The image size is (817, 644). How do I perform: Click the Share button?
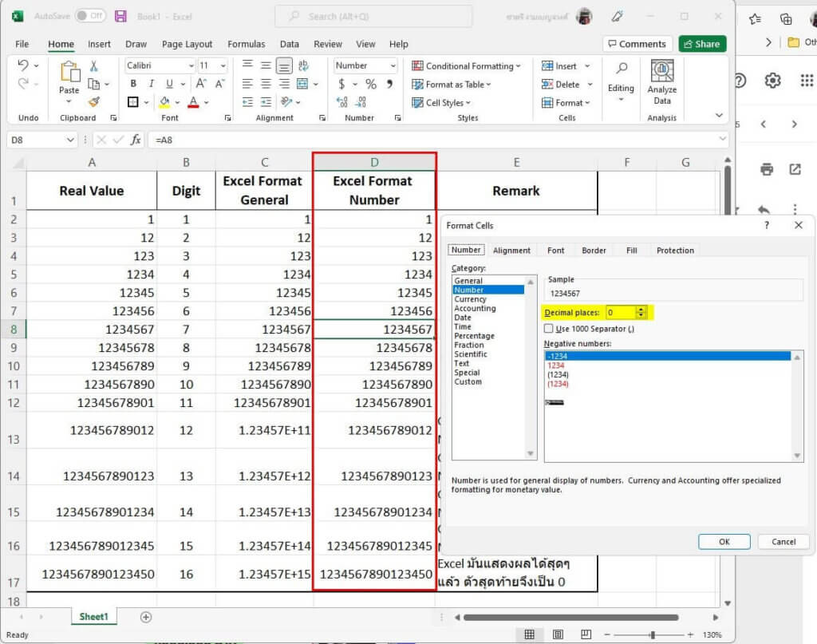702,44
